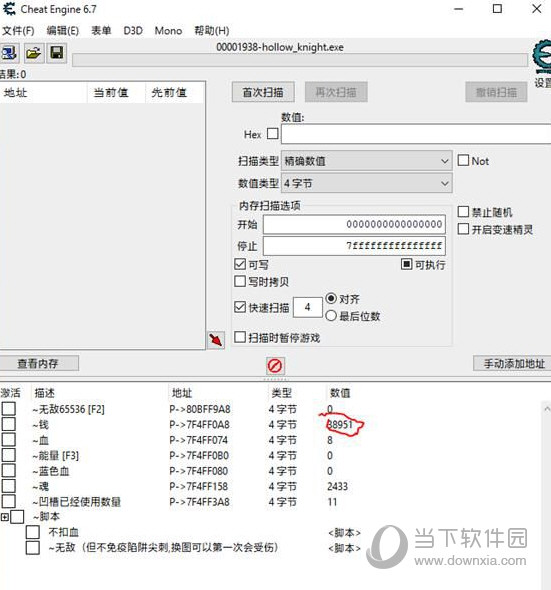Expand the ~脚本 group

pyautogui.click(x=5, y=517)
